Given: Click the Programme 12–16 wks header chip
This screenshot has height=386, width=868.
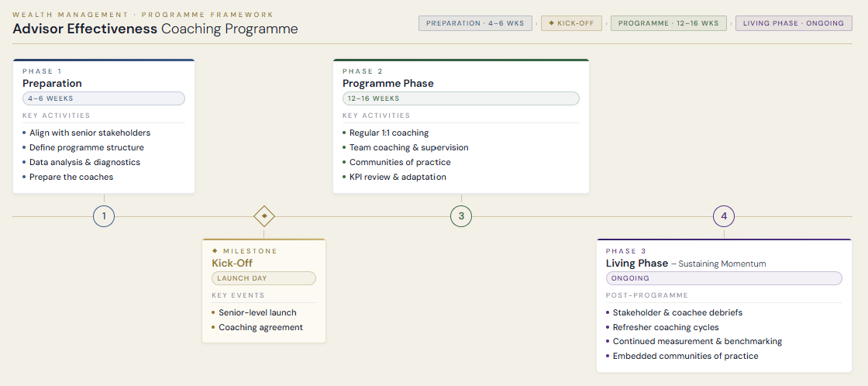Looking at the screenshot, I should coord(669,23).
